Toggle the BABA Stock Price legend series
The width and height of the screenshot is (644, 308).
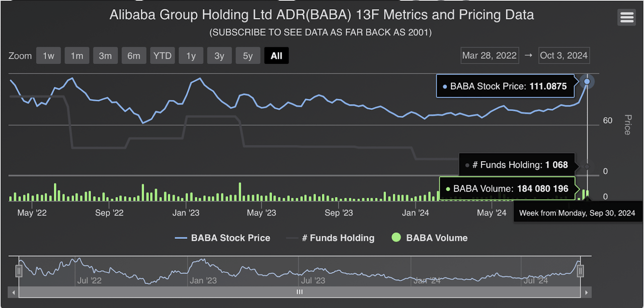[222, 238]
